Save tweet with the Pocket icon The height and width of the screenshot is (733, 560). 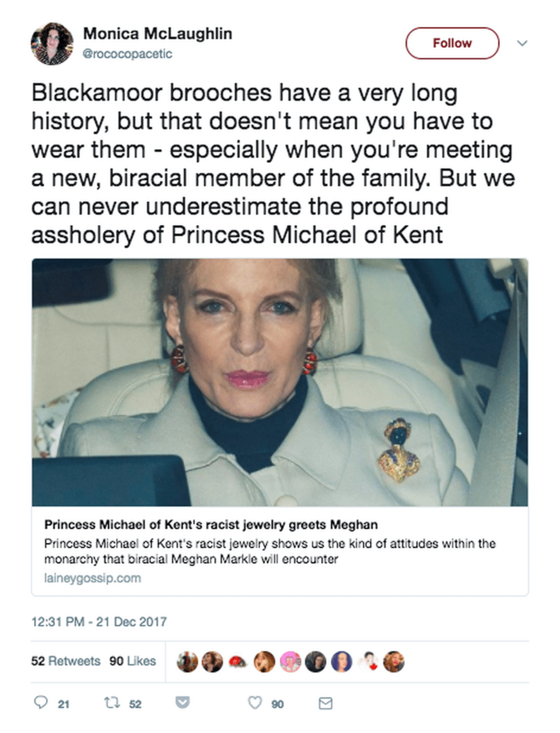[x=183, y=703]
